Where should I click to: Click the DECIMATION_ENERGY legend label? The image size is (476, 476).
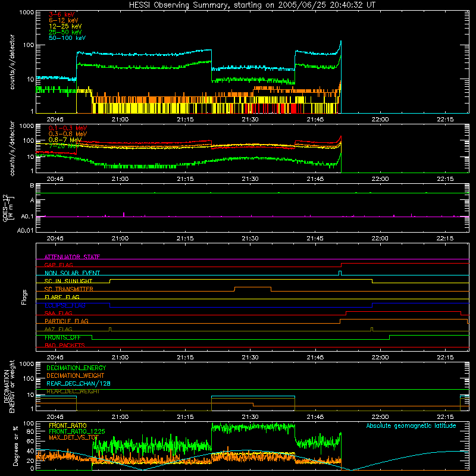pos(76,368)
